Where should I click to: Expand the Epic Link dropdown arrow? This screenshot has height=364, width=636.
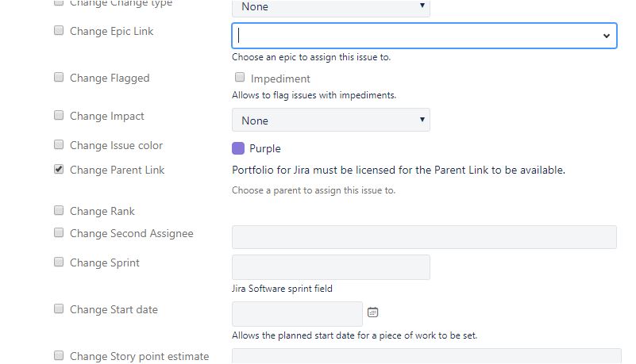click(x=606, y=36)
